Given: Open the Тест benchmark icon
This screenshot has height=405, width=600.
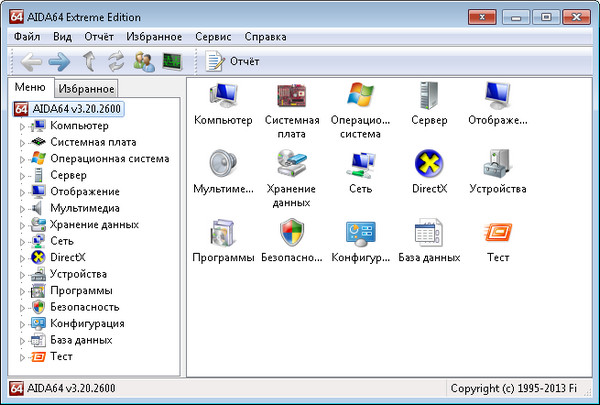Looking at the screenshot, I should point(497,233).
